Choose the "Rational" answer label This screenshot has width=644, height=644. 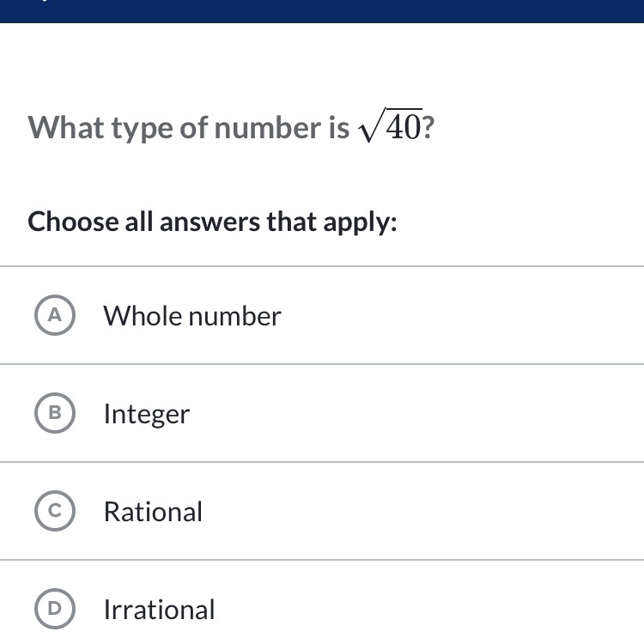click(153, 512)
